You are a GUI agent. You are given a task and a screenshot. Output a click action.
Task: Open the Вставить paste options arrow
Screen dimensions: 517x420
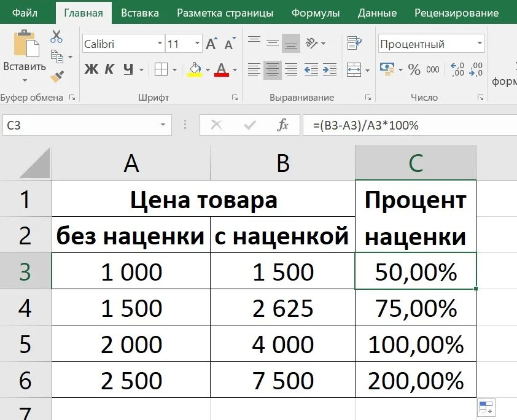tap(25, 80)
